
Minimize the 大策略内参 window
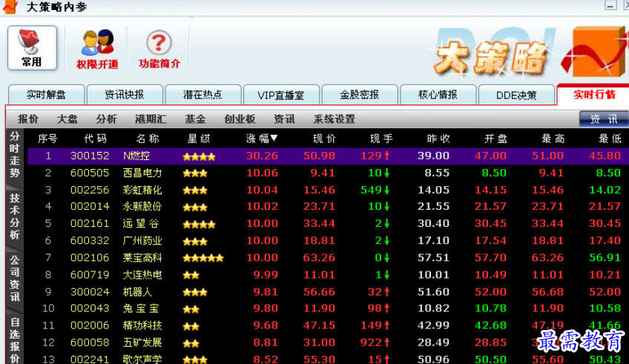[x=610, y=6]
